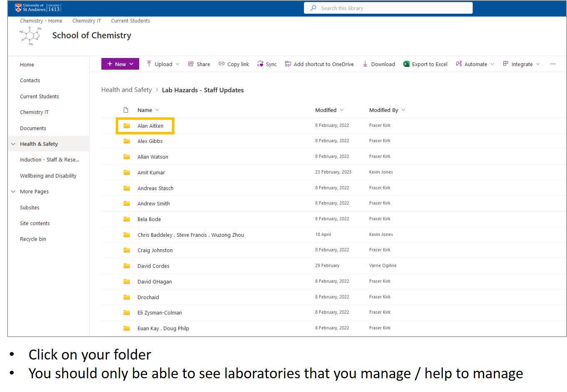567x392 pixels.
Task: Click the ellipsis for more toolbar options
Action: (x=553, y=64)
